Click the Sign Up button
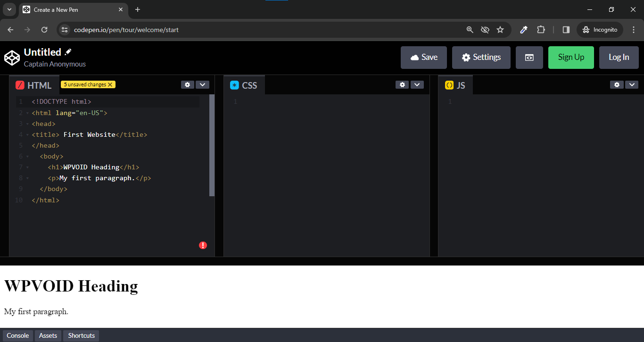The height and width of the screenshot is (342, 644). click(x=571, y=57)
